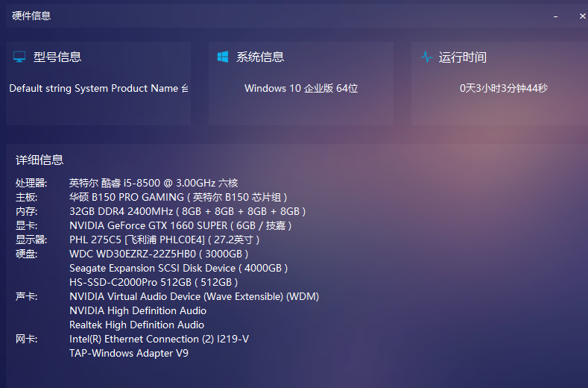Click the 主板 label
588x388 pixels.
point(26,197)
